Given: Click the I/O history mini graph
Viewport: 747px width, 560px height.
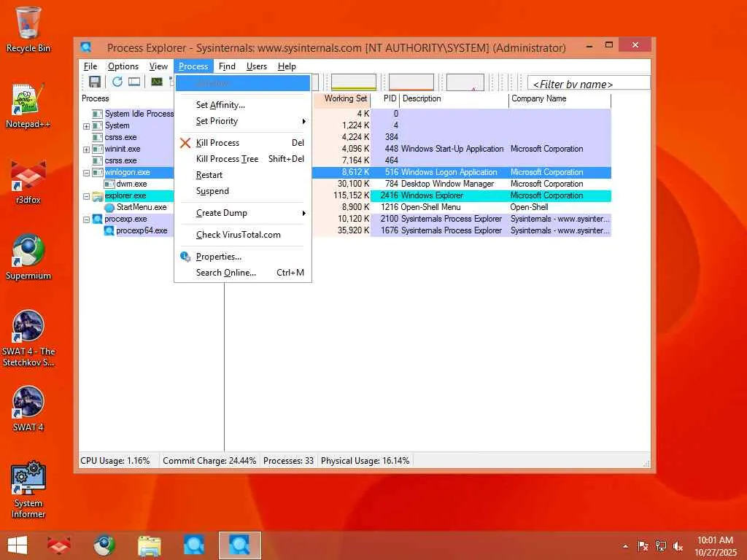Looking at the screenshot, I should click(x=465, y=82).
